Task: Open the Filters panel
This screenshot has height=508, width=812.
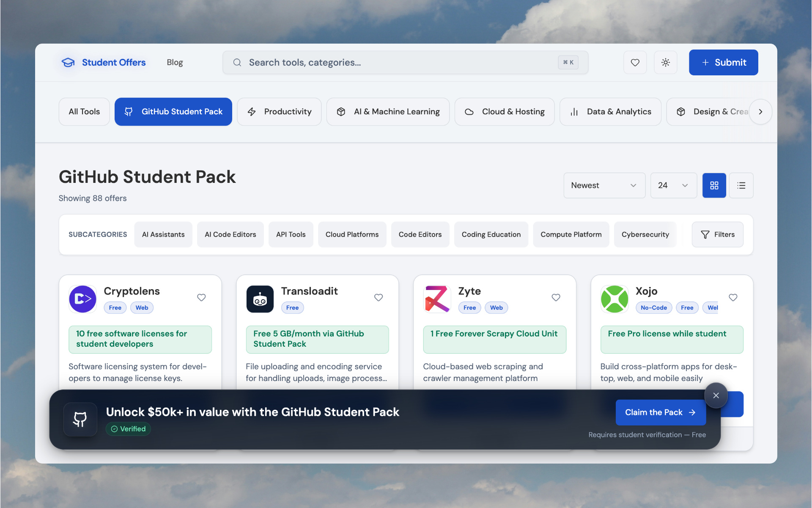Action: (x=717, y=235)
